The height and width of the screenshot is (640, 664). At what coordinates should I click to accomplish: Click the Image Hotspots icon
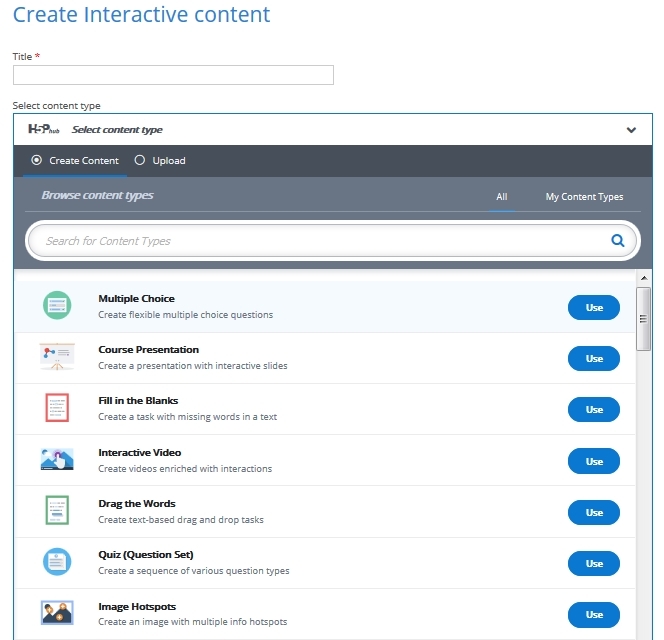coord(57,613)
